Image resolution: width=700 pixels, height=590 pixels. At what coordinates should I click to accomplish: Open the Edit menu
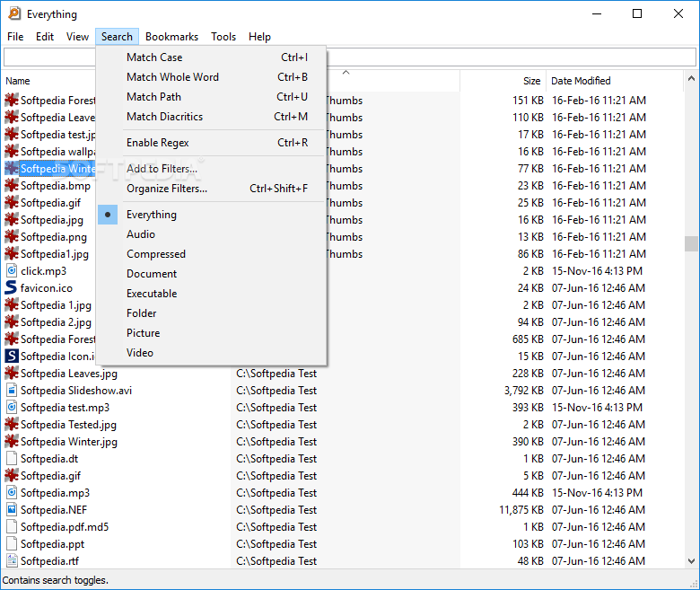pyautogui.click(x=45, y=37)
